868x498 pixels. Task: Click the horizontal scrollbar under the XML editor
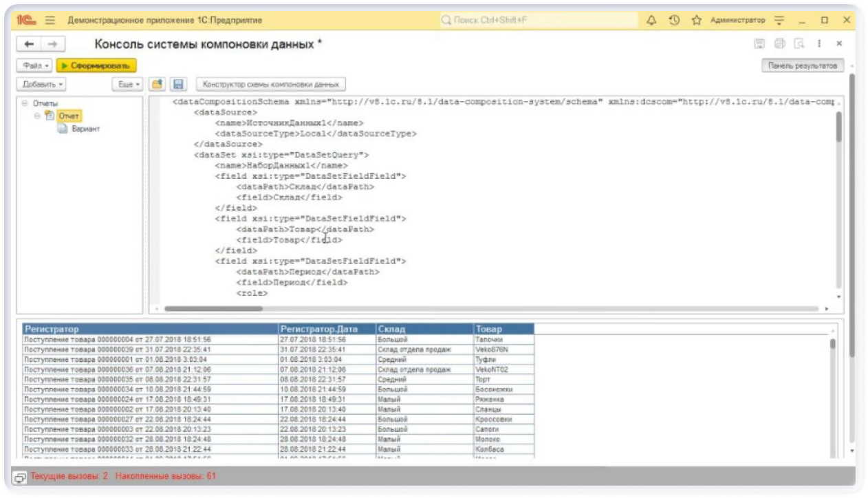[x=213, y=309]
